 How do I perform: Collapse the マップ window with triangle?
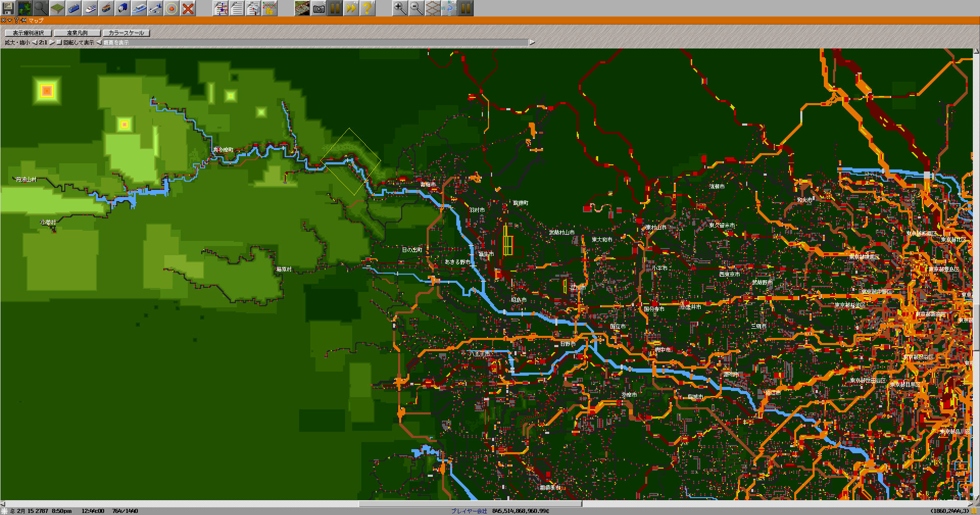pos(10,20)
